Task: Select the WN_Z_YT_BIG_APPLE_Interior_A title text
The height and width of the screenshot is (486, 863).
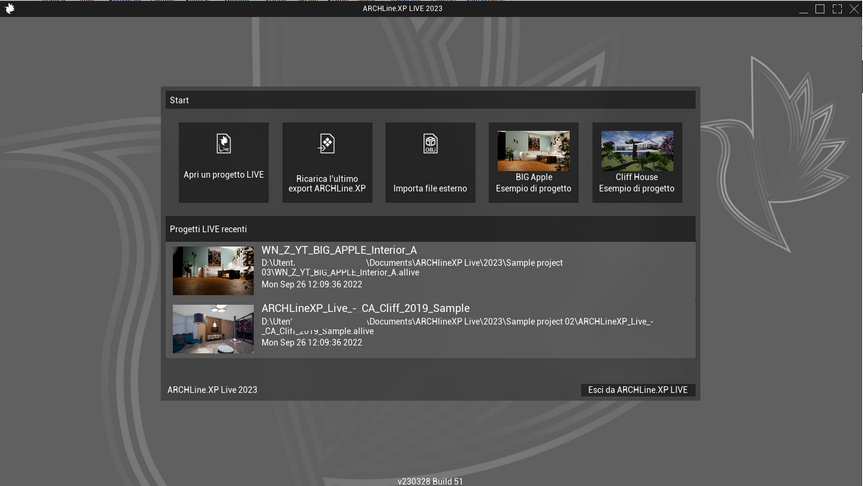Action: click(x=339, y=250)
